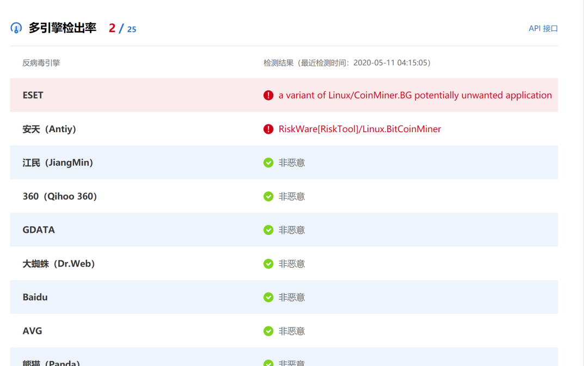Click the 检测结果 timestamp column header

coord(347,63)
